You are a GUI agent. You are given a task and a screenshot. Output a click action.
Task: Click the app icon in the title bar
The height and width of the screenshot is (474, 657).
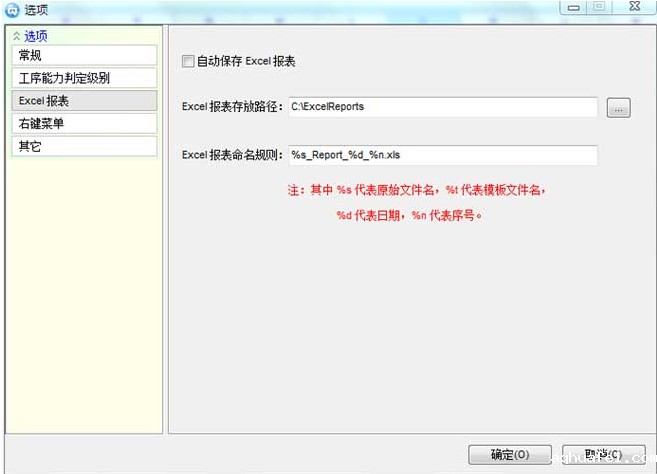pyautogui.click(x=11, y=10)
